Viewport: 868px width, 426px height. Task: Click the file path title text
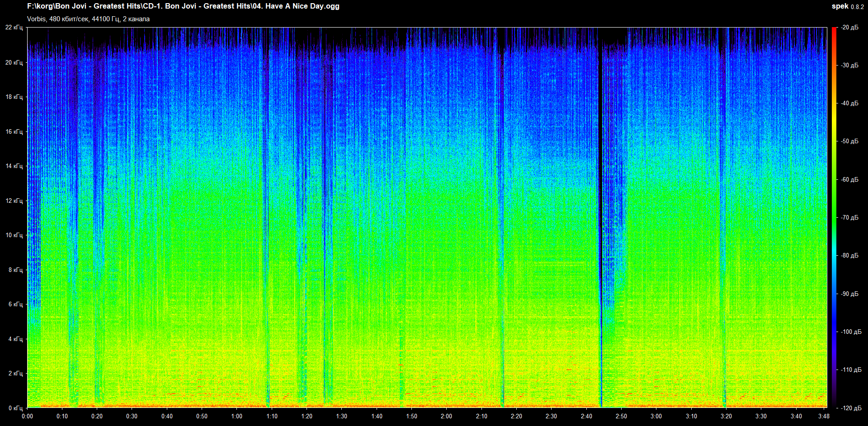[x=183, y=6]
